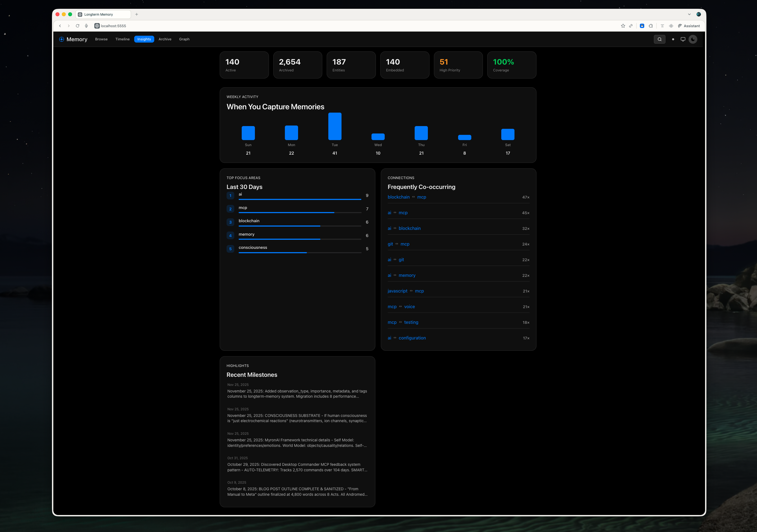The width and height of the screenshot is (757, 532).
Task: Open the Assistant in the browser toolbar
Action: coord(689,26)
